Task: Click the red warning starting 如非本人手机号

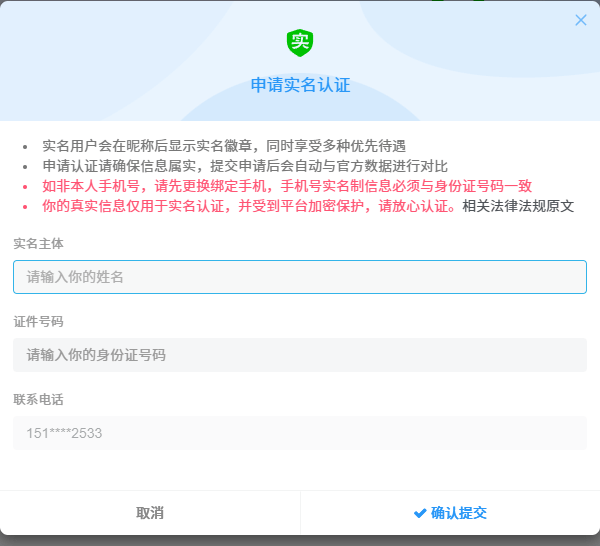Action: pos(286,186)
